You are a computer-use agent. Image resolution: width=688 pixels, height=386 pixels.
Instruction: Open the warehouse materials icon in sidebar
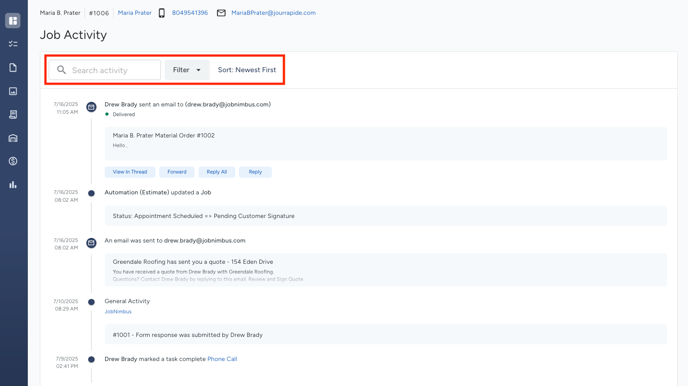click(13, 138)
